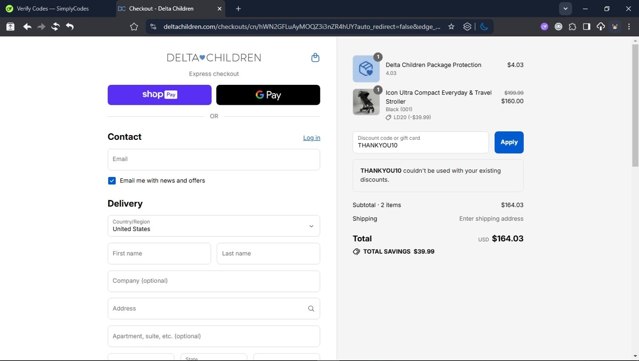Screen dimensions: 639x361
Task: Focus the Email input field
Action: [214, 159]
